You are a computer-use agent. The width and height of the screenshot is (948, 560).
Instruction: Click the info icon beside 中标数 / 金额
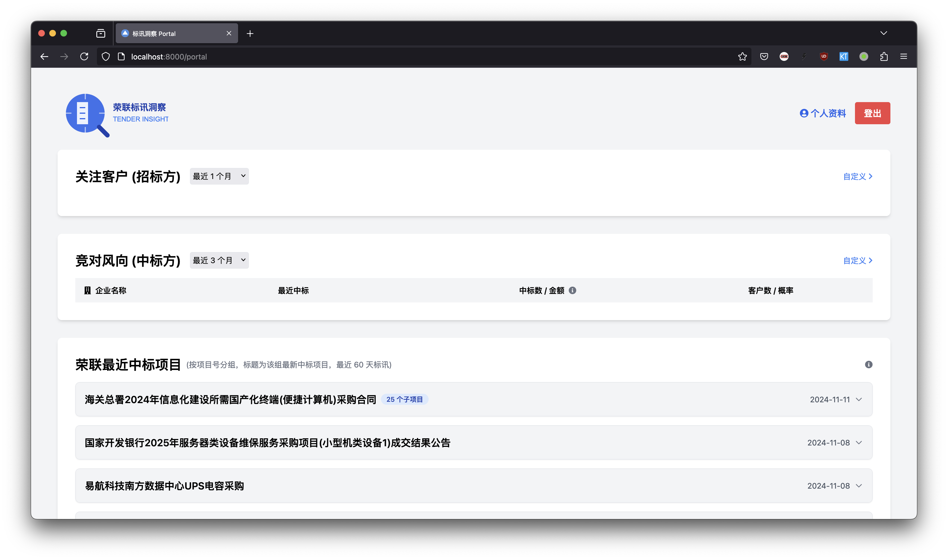pos(572,290)
